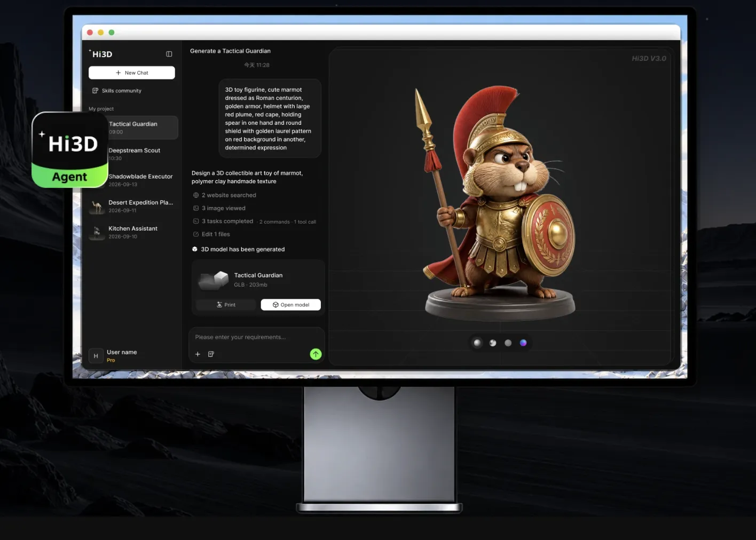Screen dimensions: 756x540
Task: Print the Tactical Guardian model
Action: [226, 305]
